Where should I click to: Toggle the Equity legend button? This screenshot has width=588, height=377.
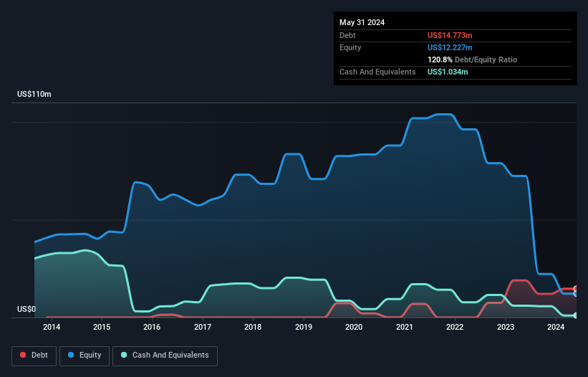click(x=85, y=355)
